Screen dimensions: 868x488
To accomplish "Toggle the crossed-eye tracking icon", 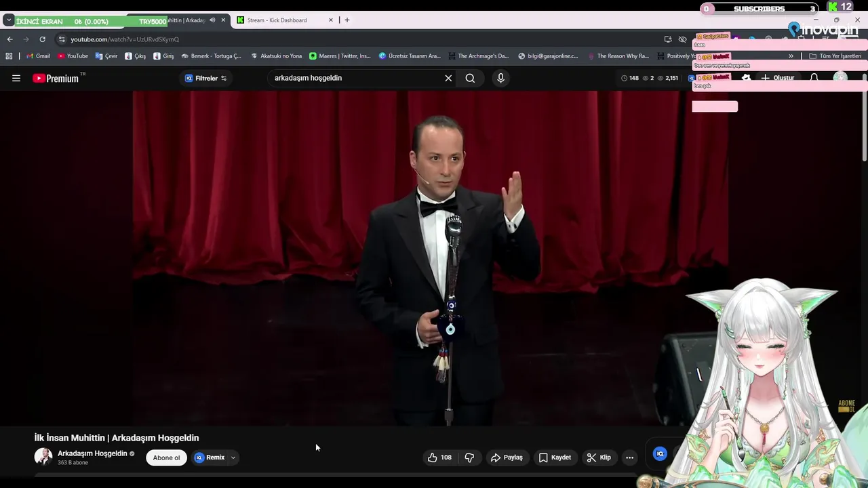I will pos(683,39).
